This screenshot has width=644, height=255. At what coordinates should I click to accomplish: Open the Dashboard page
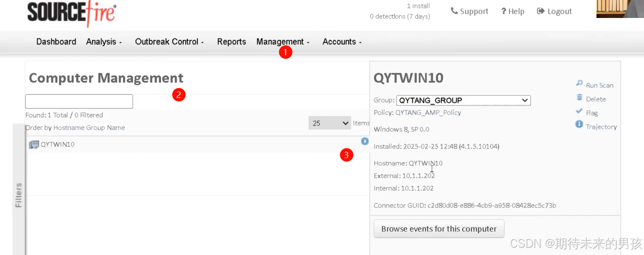56,42
